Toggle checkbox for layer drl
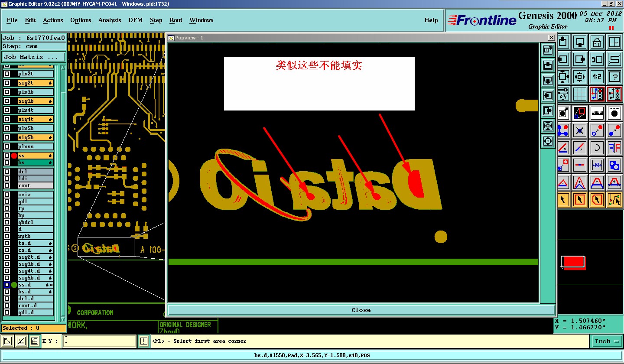This screenshot has height=364, width=624. (7, 172)
